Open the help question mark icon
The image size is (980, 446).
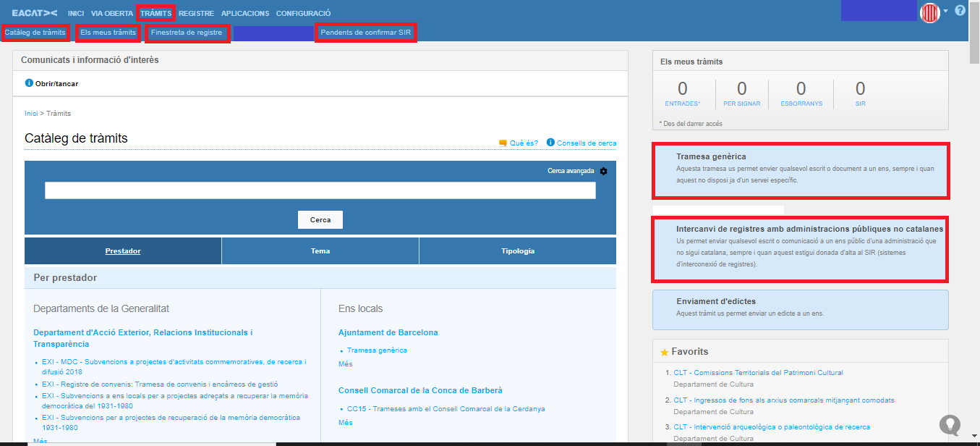click(960, 11)
